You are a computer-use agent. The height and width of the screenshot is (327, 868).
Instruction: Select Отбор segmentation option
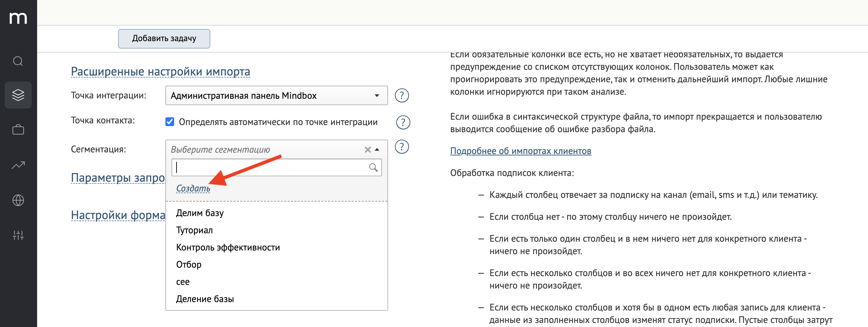276,265
